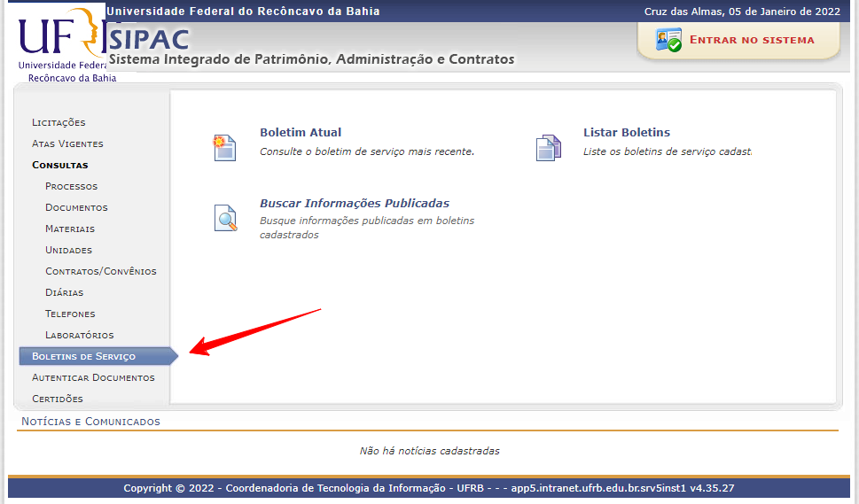
Task: Select Buscar Informações Publicadas link
Action: tap(354, 204)
